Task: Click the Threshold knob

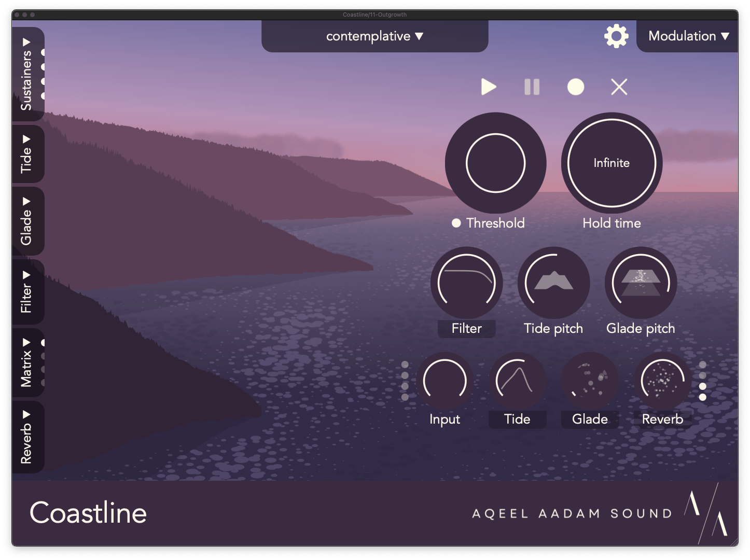Action: pos(495,163)
